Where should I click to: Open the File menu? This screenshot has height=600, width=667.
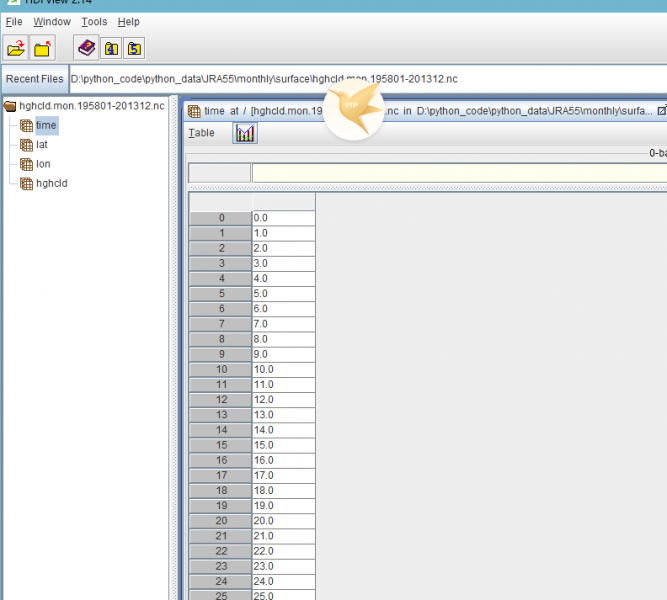(14, 21)
